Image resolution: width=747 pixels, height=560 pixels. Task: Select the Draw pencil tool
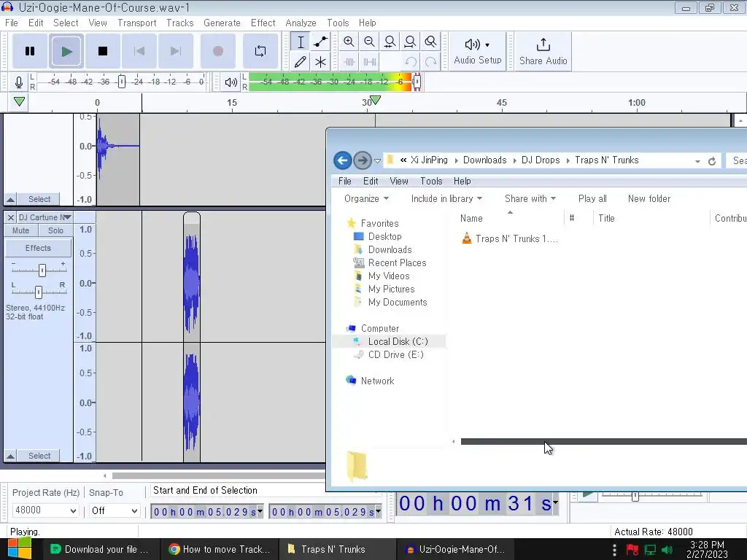pyautogui.click(x=301, y=62)
